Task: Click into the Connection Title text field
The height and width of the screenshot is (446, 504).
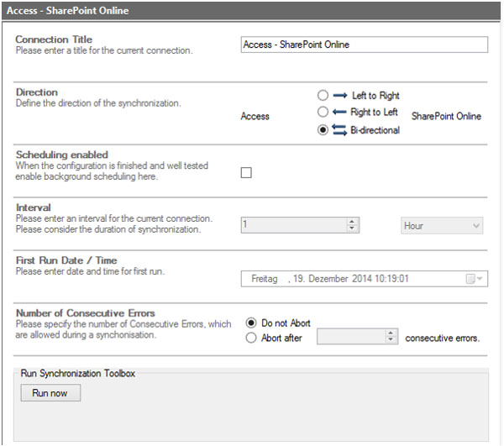Action: click(x=363, y=45)
